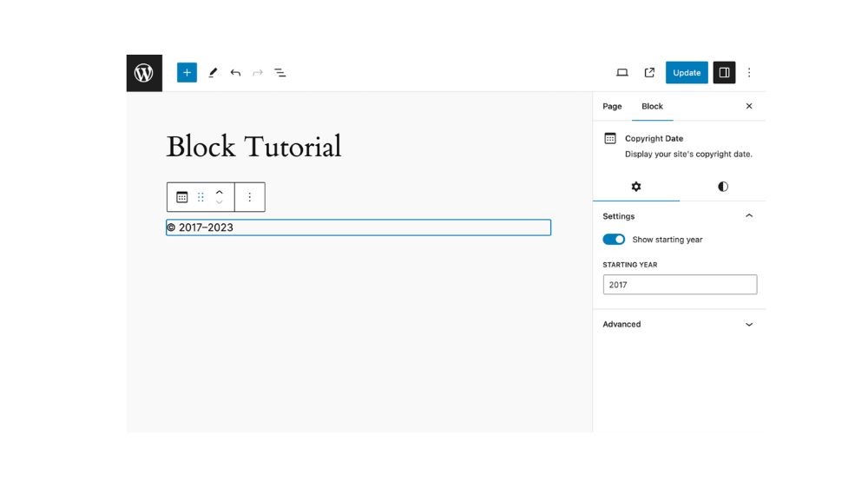Open the block inserter plus button
The width and height of the screenshot is (868, 488).
pos(187,73)
